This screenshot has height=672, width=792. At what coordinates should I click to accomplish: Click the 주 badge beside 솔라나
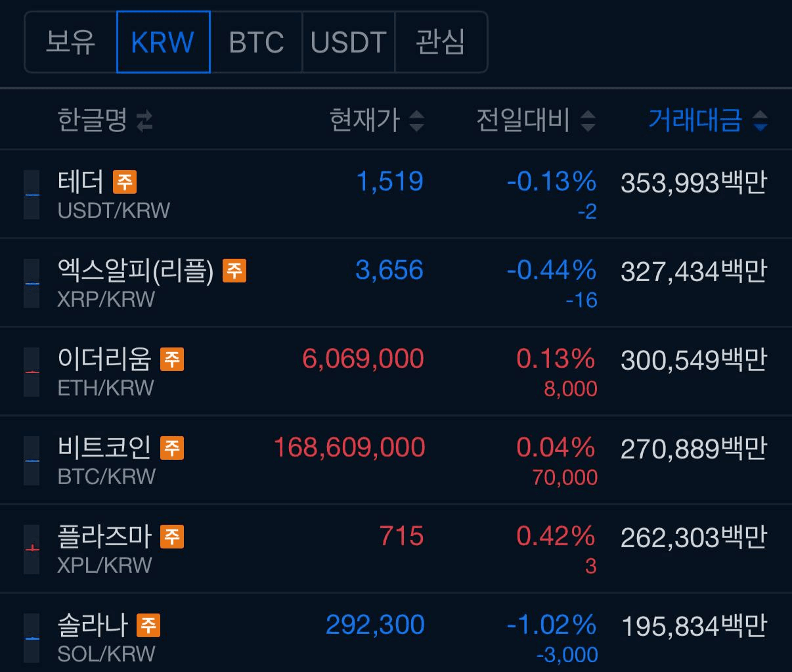coord(148,625)
